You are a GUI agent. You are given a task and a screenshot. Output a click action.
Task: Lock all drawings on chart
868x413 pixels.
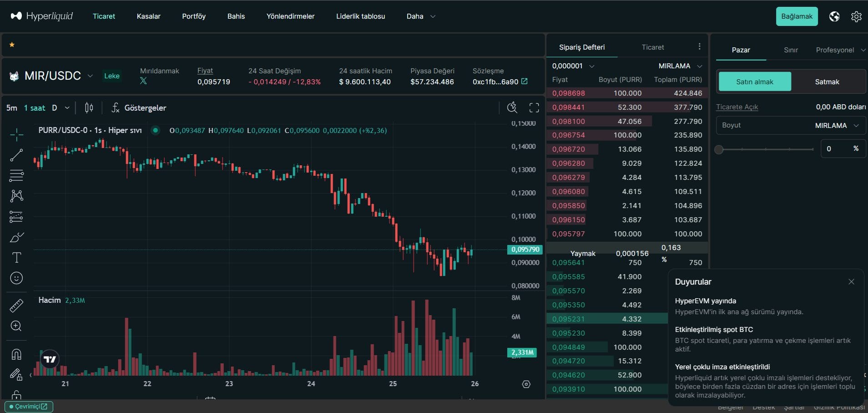point(16,395)
